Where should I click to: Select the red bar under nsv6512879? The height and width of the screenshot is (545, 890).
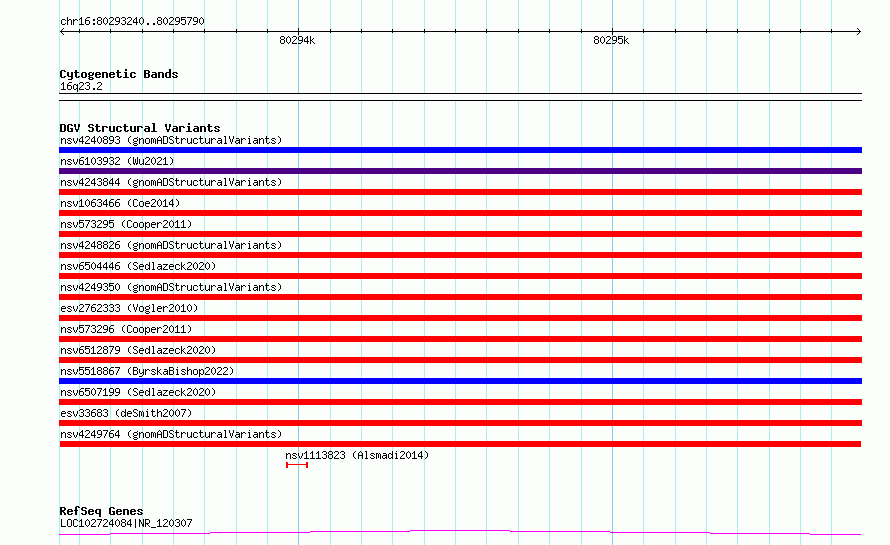click(460, 360)
